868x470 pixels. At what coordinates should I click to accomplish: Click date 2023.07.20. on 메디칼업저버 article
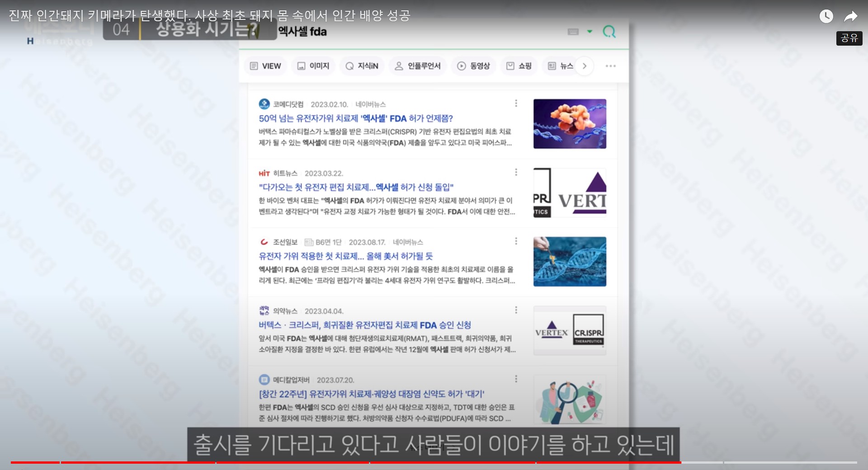tap(335, 380)
